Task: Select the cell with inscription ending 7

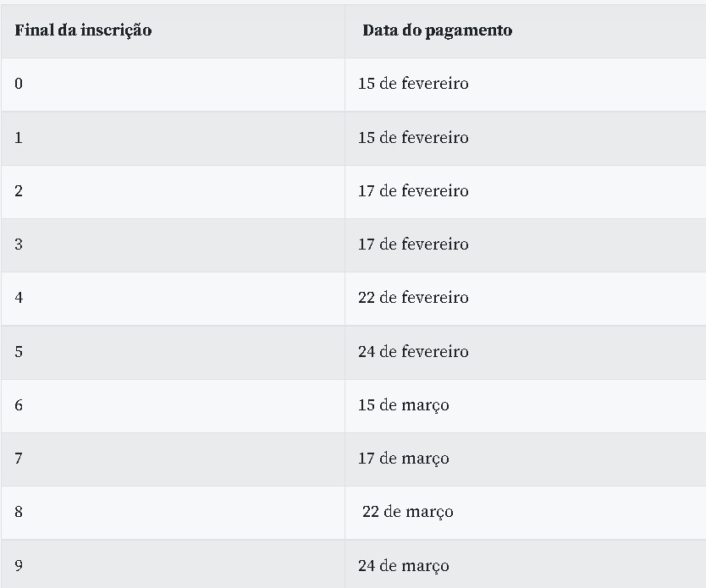Action: [19, 459]
